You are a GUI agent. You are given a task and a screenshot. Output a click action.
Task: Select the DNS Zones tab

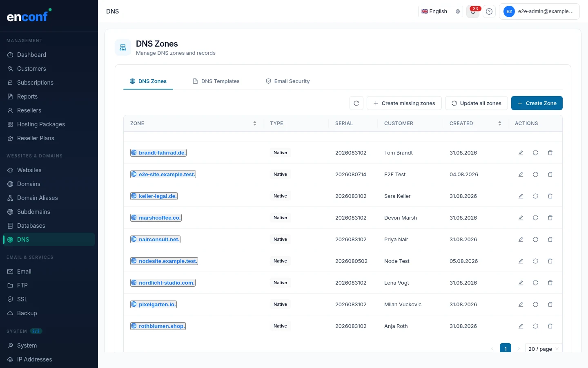148,81
